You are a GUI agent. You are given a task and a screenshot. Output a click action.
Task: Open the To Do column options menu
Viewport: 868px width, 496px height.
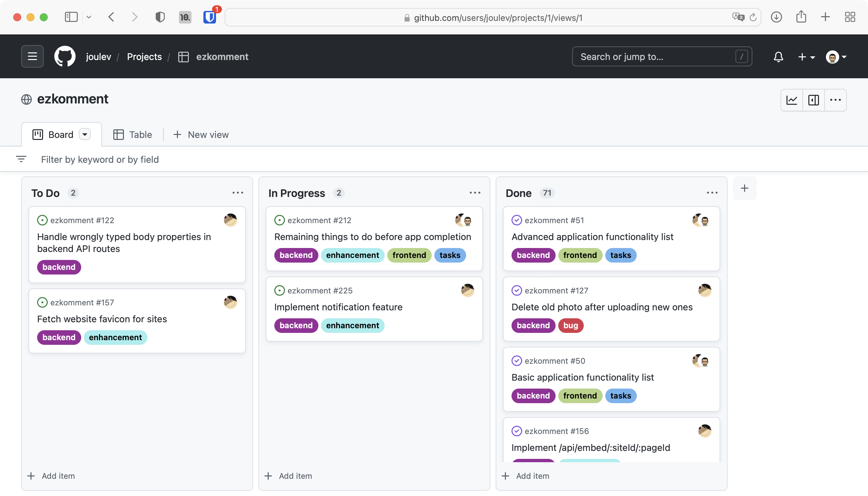[x=238, y=193]
